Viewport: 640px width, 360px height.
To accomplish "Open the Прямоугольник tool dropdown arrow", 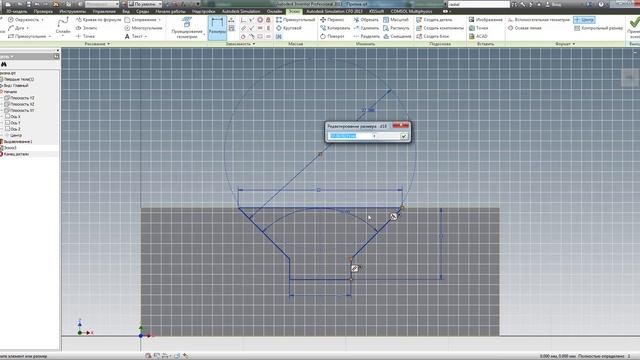I will tap(49, 36).
